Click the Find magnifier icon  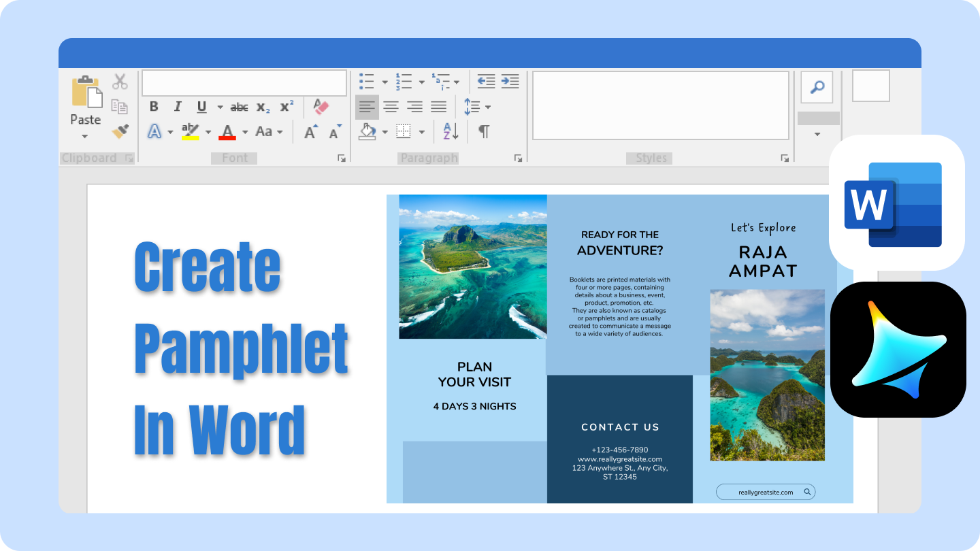[816, 87]
